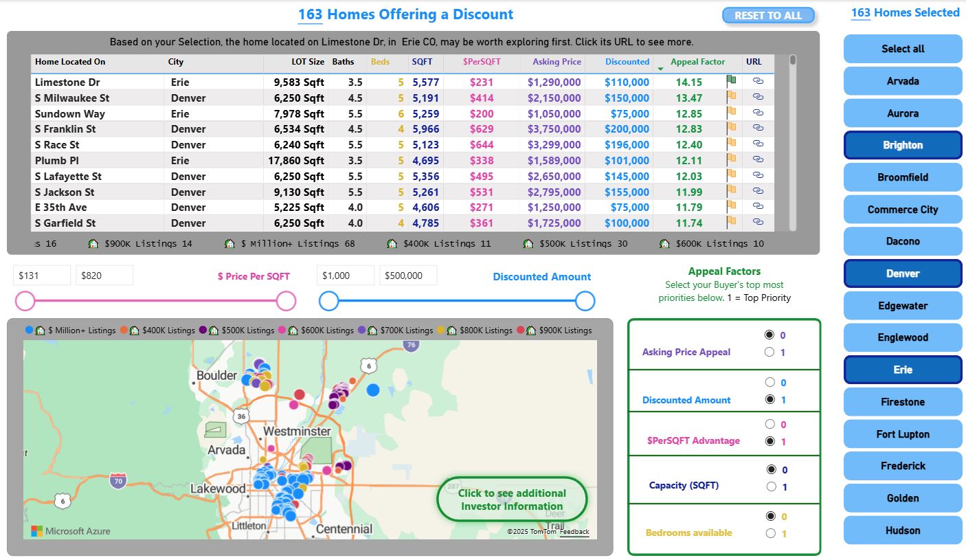
Task: Deselect the highlighted Erie city filter
Action: (x=902, y=370)
